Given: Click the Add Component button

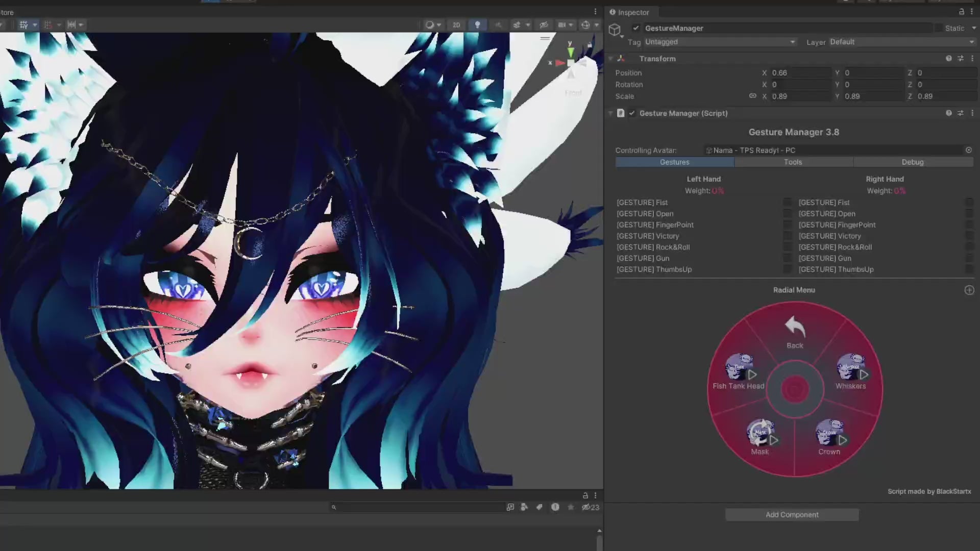Looking at the screenshot, I should [792, 515].
